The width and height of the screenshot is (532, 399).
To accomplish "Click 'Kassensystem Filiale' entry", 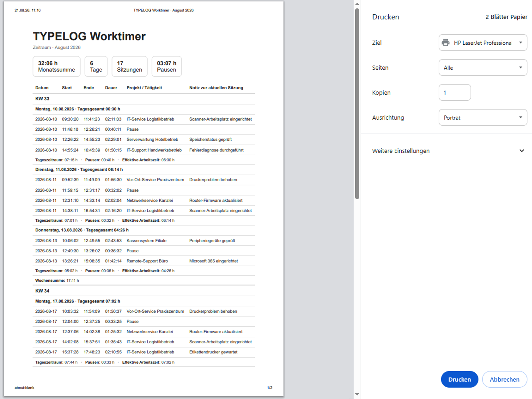I will click(146, 240).
